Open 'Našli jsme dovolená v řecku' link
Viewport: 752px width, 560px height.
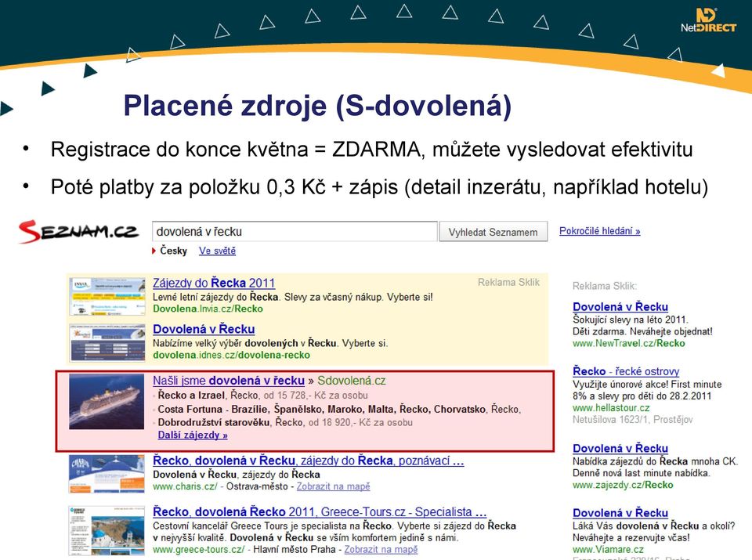[229, 381]
